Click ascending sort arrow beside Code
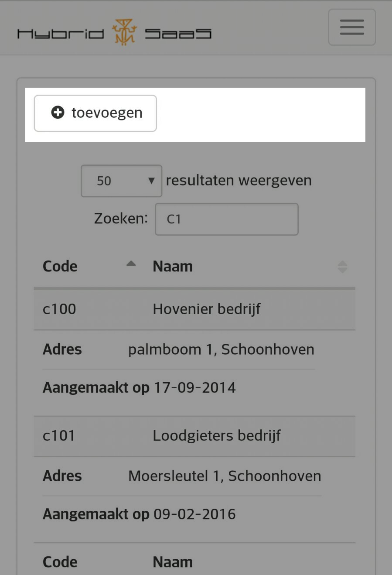The width and height of the screenshot is (392, 575). (x=131, y=264)
